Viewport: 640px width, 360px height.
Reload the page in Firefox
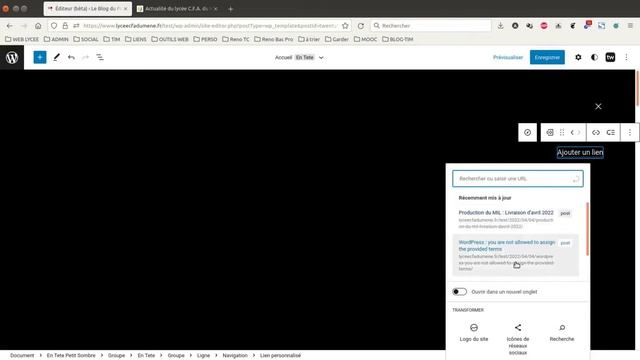361,26
